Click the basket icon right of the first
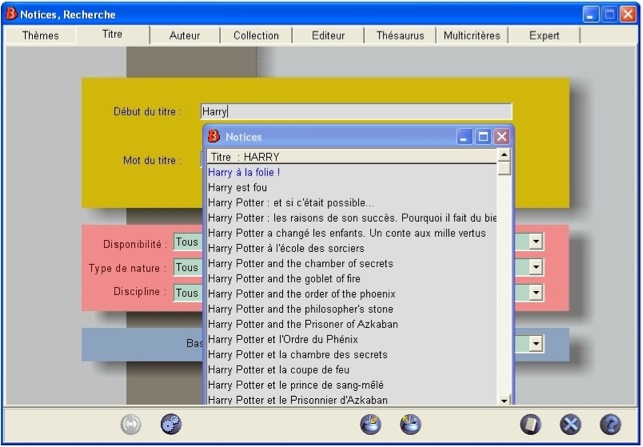 (410, 424)
